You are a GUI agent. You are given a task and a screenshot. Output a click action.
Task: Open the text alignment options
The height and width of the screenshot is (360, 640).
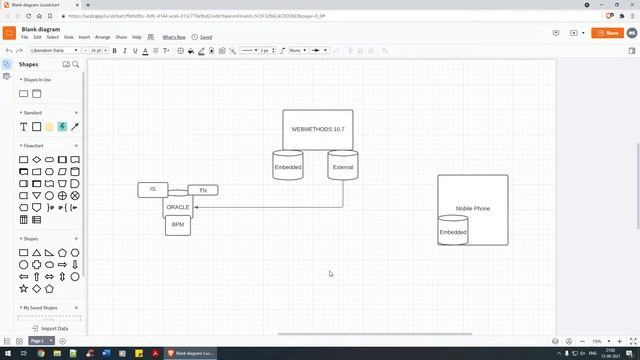point(156,51)
